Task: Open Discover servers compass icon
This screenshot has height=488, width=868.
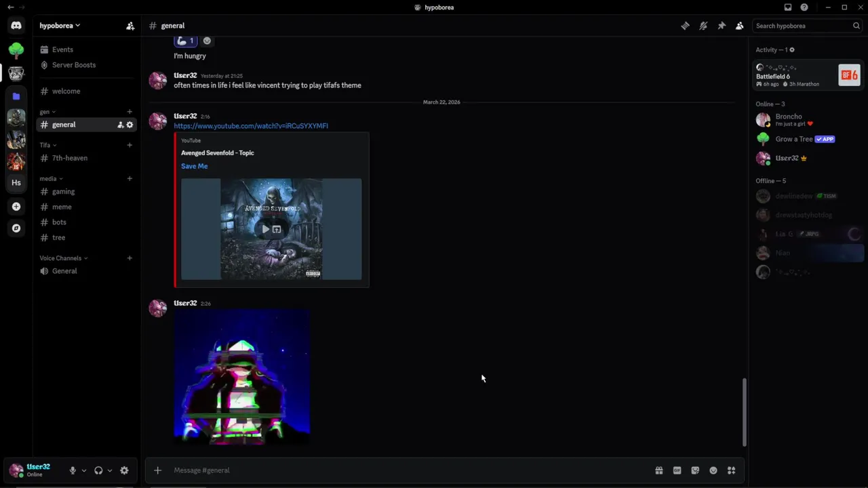Action: (16, 228)
